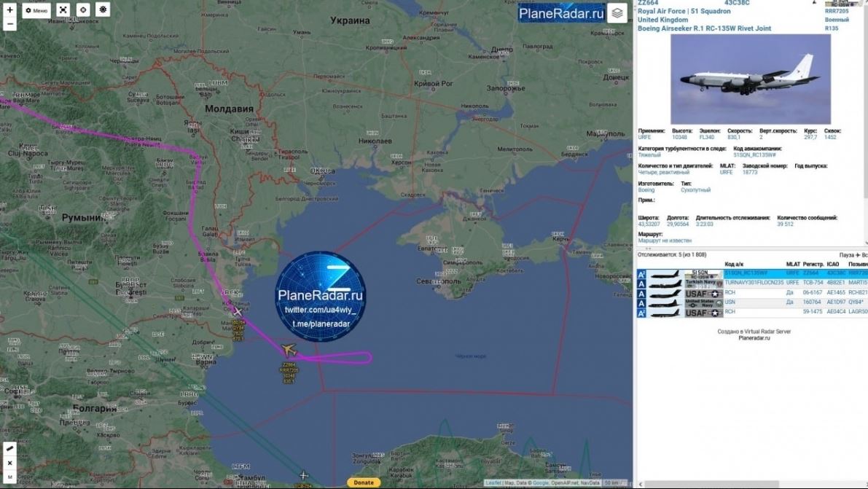Click the serial number value 18773
The image size is (868, 489).
tap(749, 172)
